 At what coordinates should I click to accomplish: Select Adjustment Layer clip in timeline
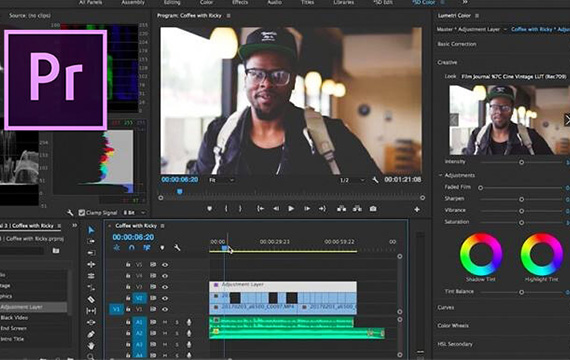click(283, 286)
